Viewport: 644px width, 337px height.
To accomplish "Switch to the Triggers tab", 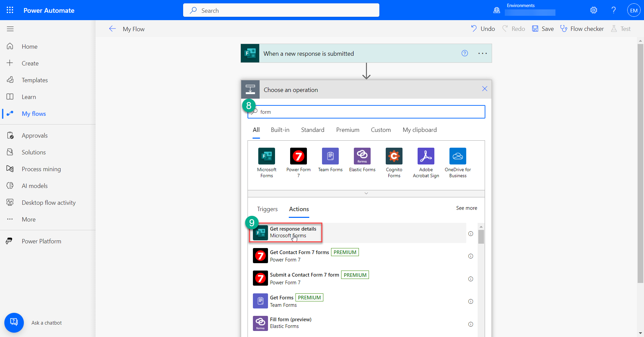I will tap(267, 209).
